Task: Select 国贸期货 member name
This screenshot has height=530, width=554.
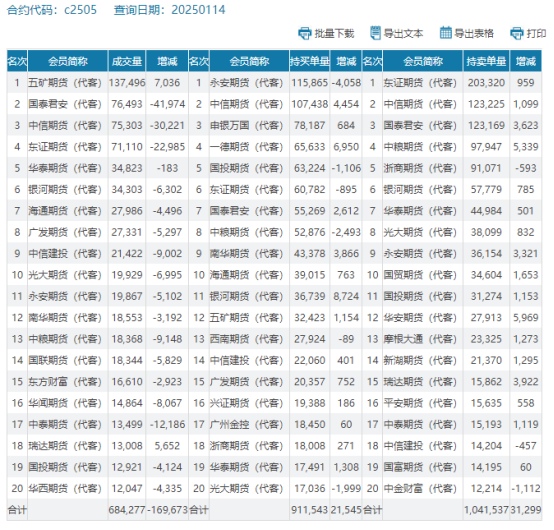Action: [x=420, y=275]
